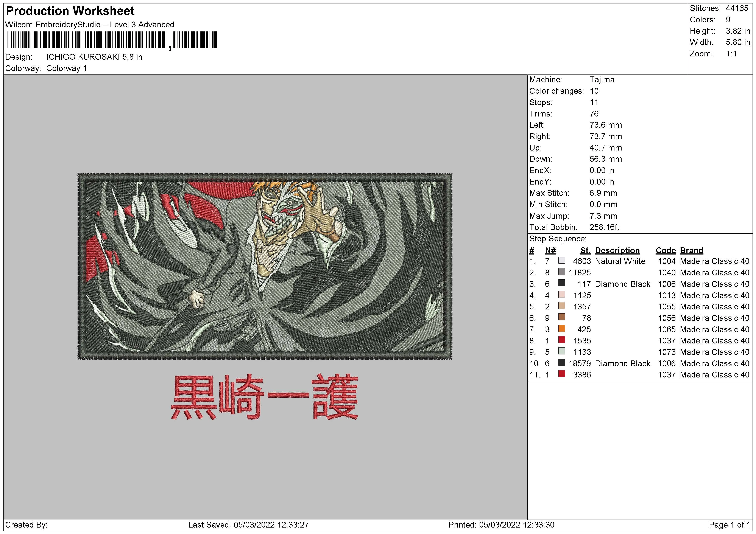The width and height of the screenshot is (756, 534).
Task: Click the EndY value '0.00 in'
Action: pos(602,182)
